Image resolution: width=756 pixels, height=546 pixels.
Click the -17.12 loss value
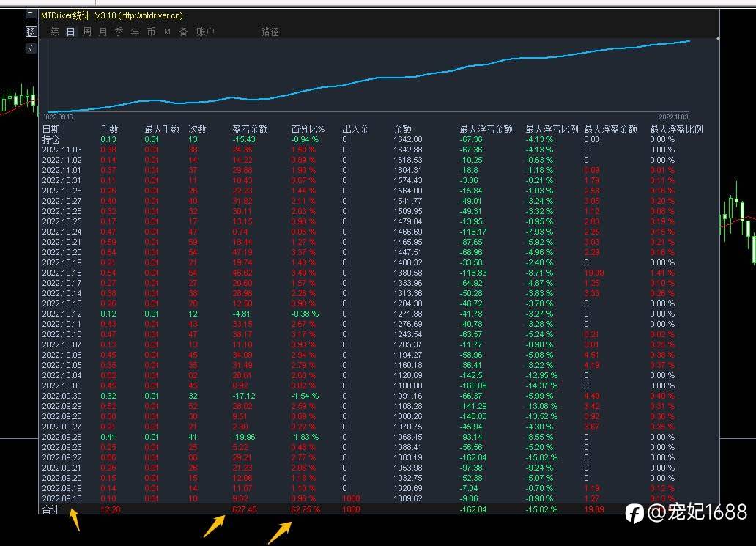coord(244,396)
